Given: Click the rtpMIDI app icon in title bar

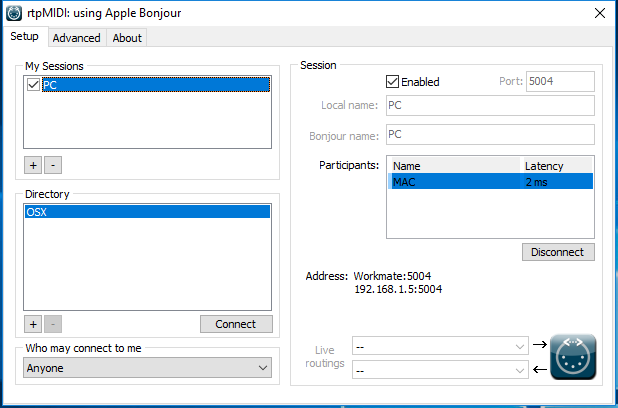Looking at the screenshot, I should [x=13, y=13].
